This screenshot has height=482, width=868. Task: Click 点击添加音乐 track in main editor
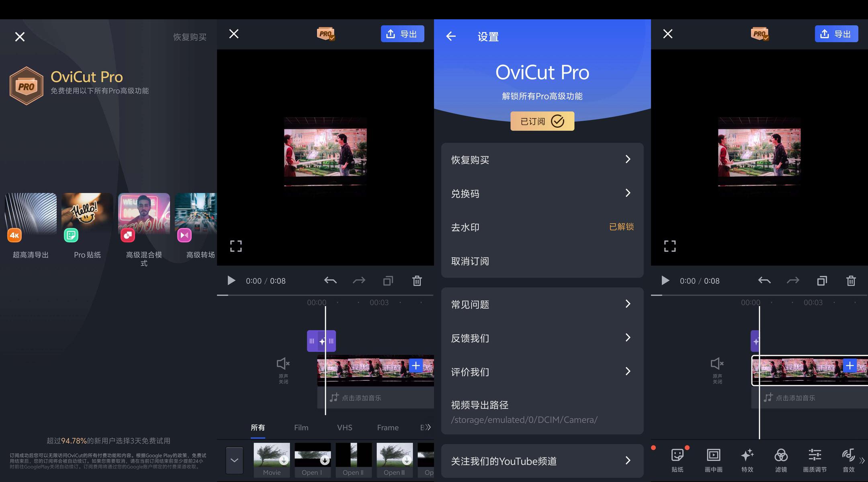(809, 398)
